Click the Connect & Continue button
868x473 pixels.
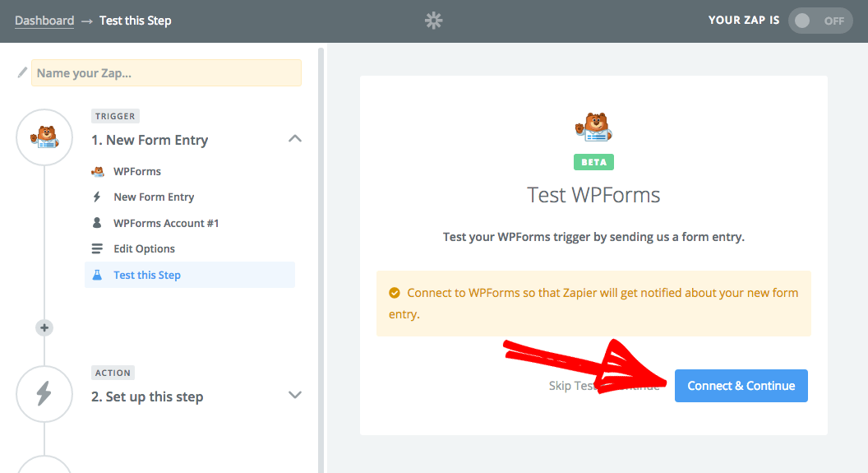(x=741, y=386)
